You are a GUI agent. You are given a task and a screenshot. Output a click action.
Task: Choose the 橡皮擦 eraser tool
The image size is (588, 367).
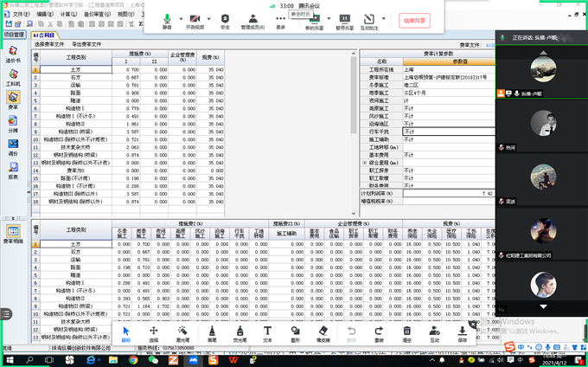point(324,333)
